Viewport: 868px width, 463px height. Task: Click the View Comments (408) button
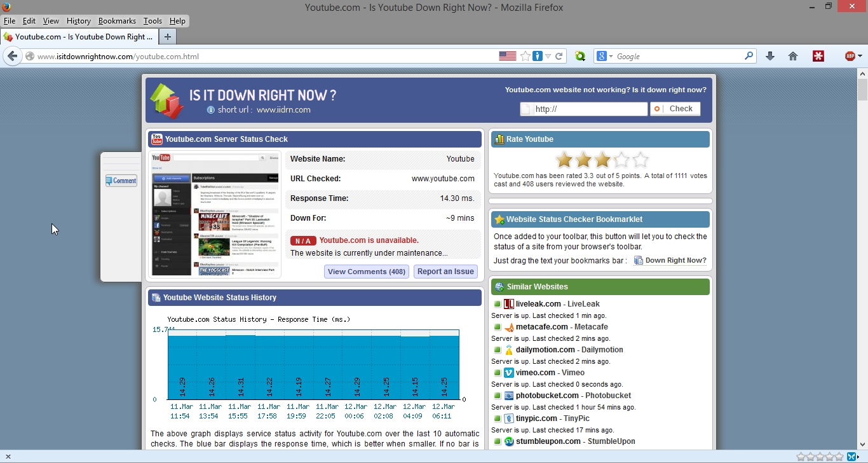pos(367,272)
